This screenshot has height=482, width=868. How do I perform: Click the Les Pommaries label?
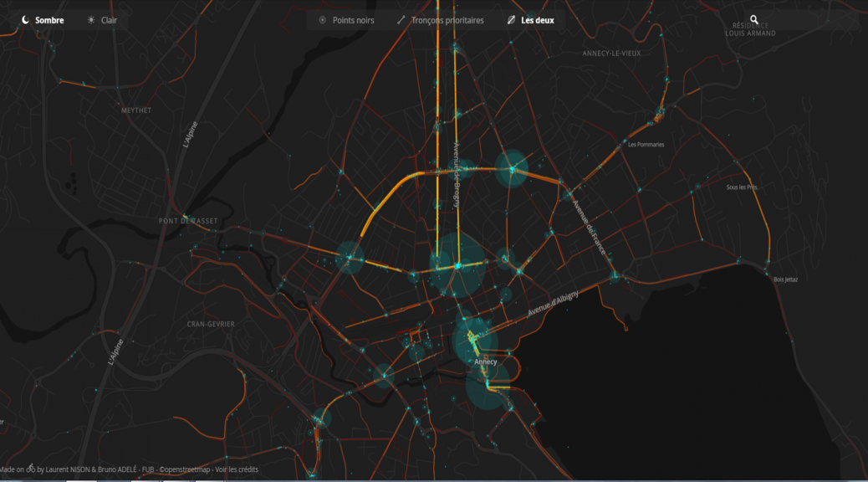click(646, 145)
